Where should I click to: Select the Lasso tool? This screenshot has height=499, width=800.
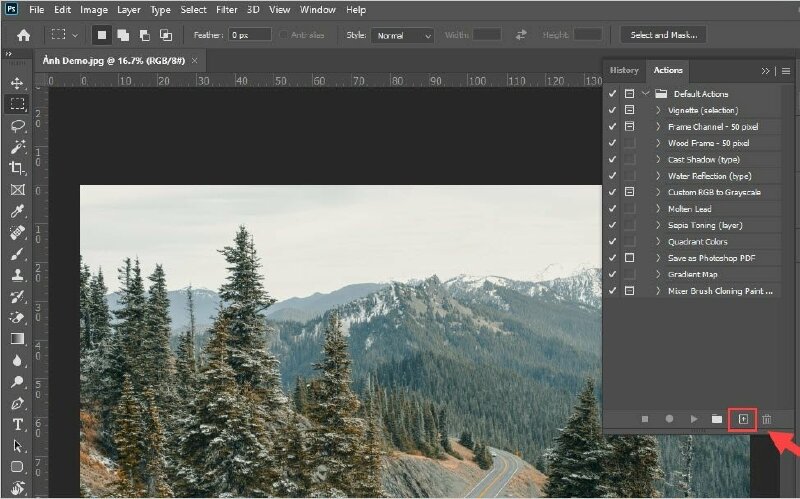pos(17,126)
